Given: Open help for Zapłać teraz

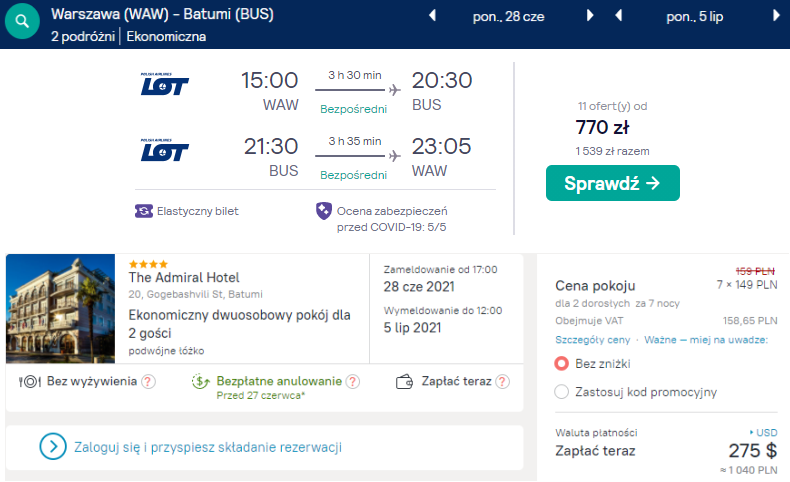Looking at the screenshot, I should coord(502,382).
